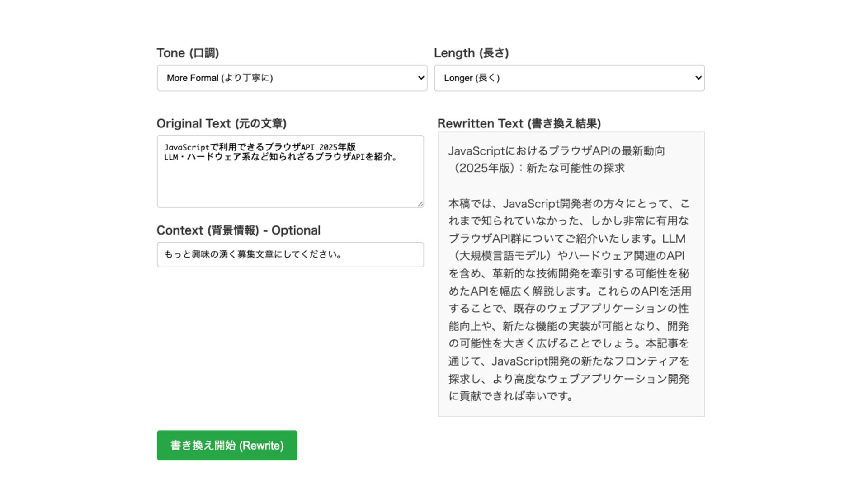Click inside the Context input field
The image size is (868, 488).
point(290,254)
